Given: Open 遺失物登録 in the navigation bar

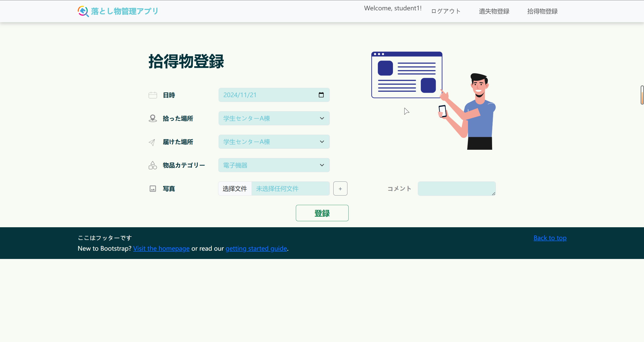Looking at the screenshot, I should 494,11.
